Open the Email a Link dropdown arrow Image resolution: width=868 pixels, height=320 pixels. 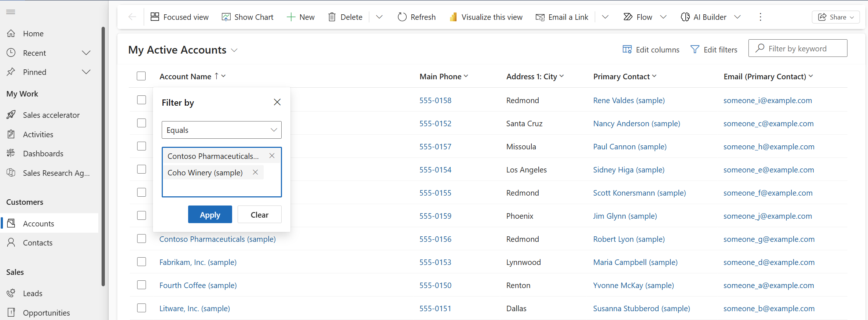605,17
